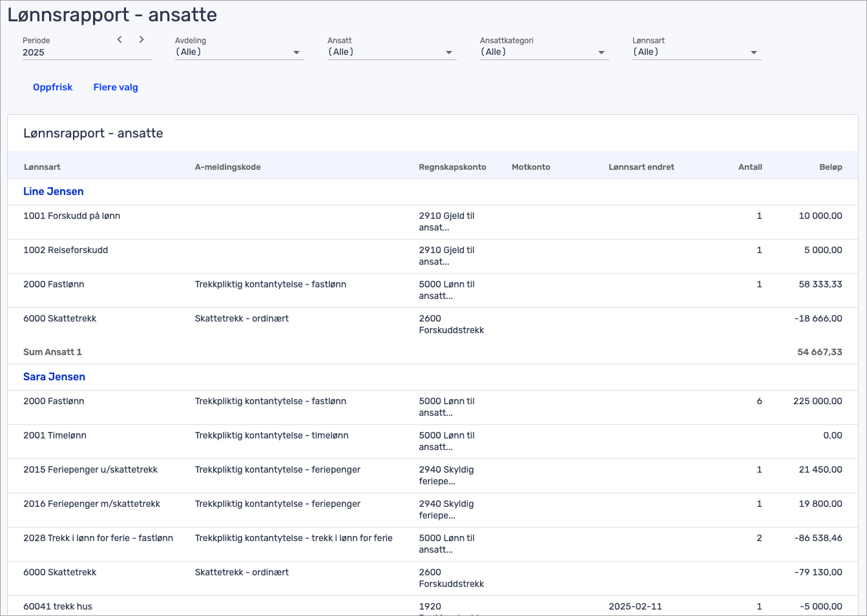Open employee Line Jensen link
The image size is (867, 616).
[x=54, y=191]
